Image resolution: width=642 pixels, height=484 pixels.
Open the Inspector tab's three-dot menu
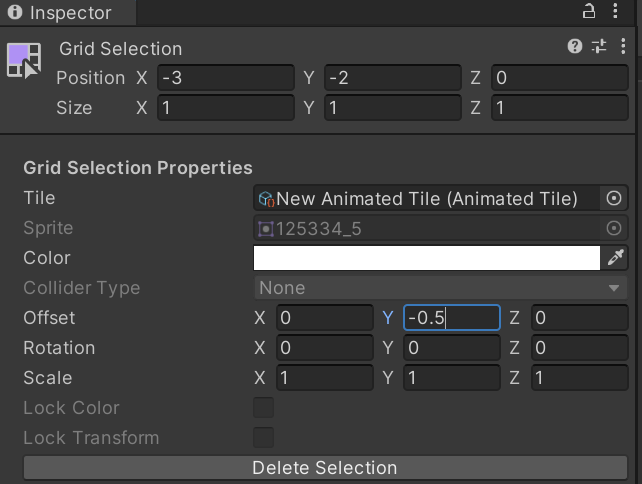pyautogui.click(x=619, y=12)
